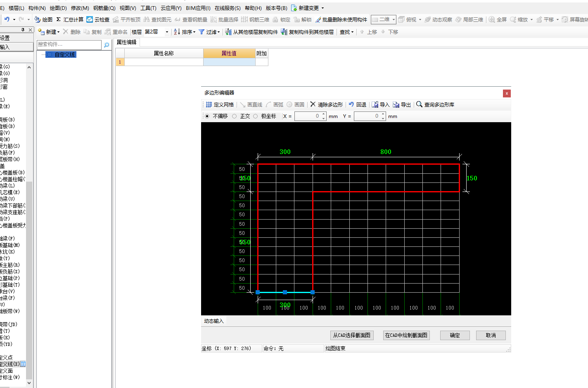Screen dimensions: 588x388
Task: Decrease Y value with down stepper
Action: coord(383,119)
